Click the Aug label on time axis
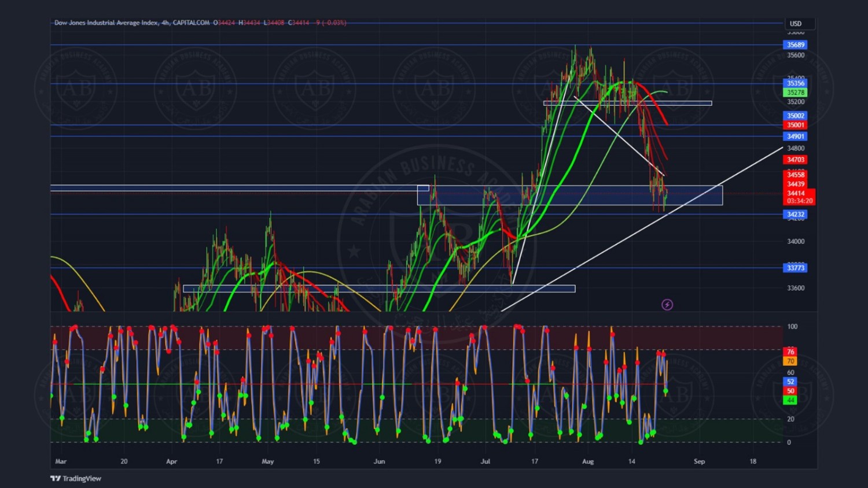The width and height of the screenshot is (868, 488). pos(588,461)
